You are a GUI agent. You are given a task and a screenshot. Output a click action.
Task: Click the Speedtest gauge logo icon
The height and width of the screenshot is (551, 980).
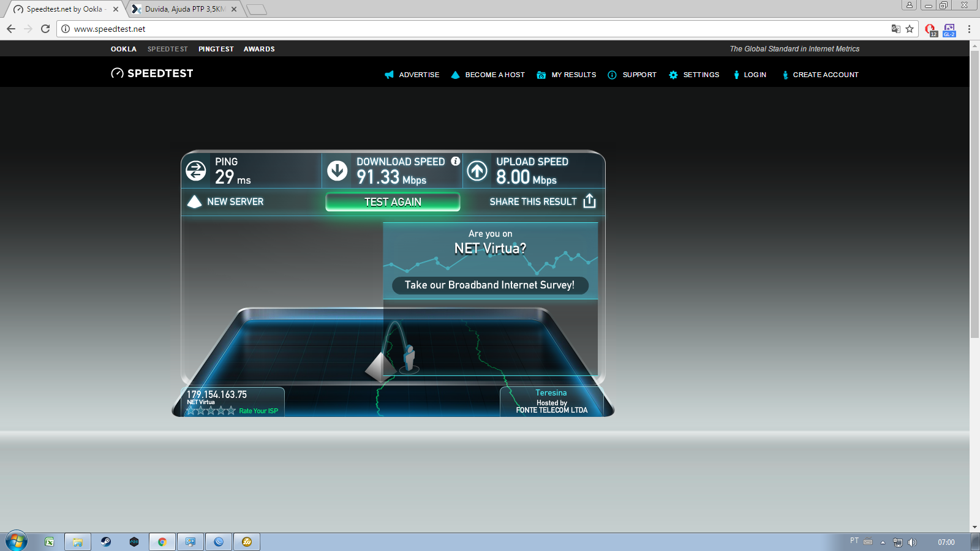[117, 73]
